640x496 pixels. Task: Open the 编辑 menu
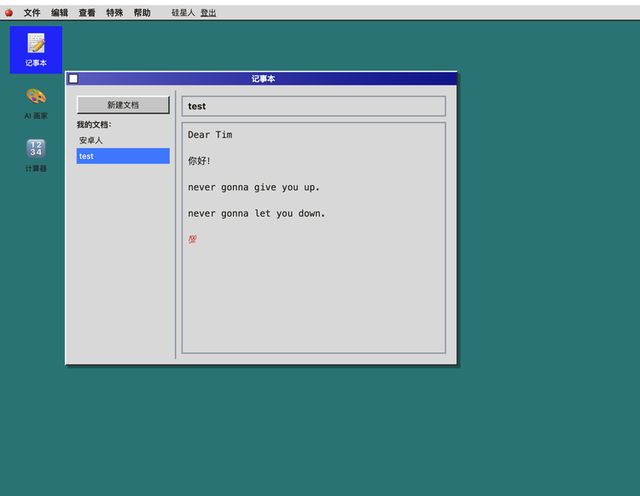[60, 13]
